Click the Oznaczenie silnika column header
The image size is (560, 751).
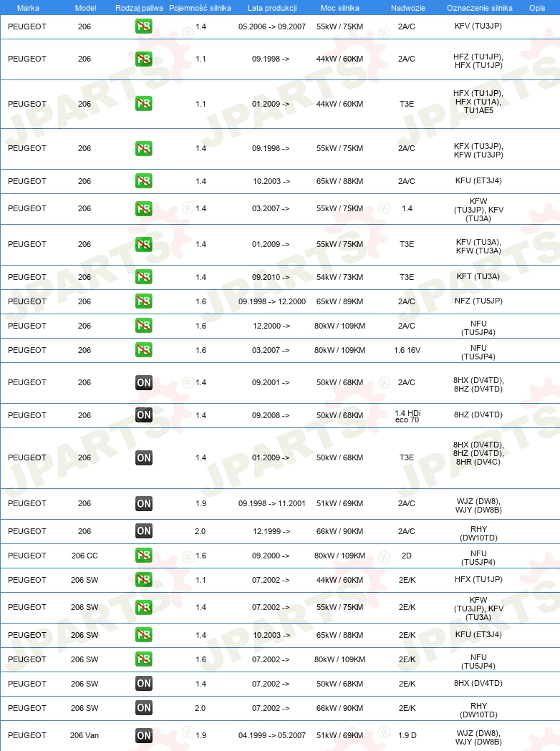pyautogui.click(x=480, y=8)
